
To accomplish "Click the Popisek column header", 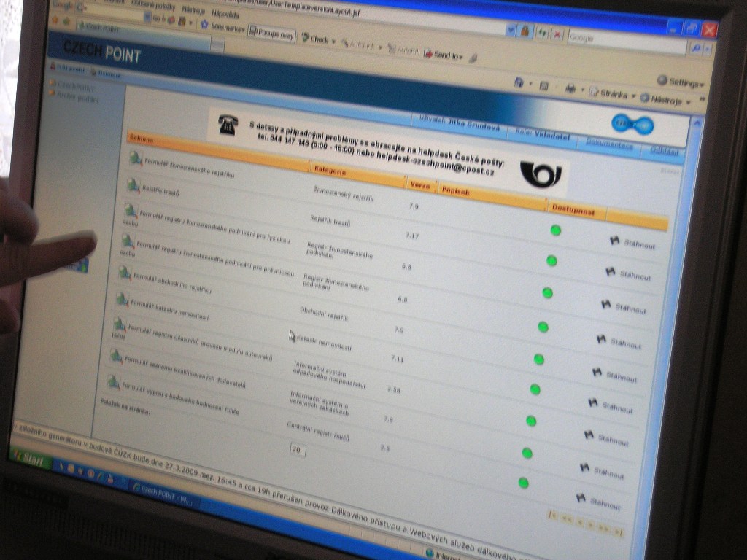I will click(455, 191).
